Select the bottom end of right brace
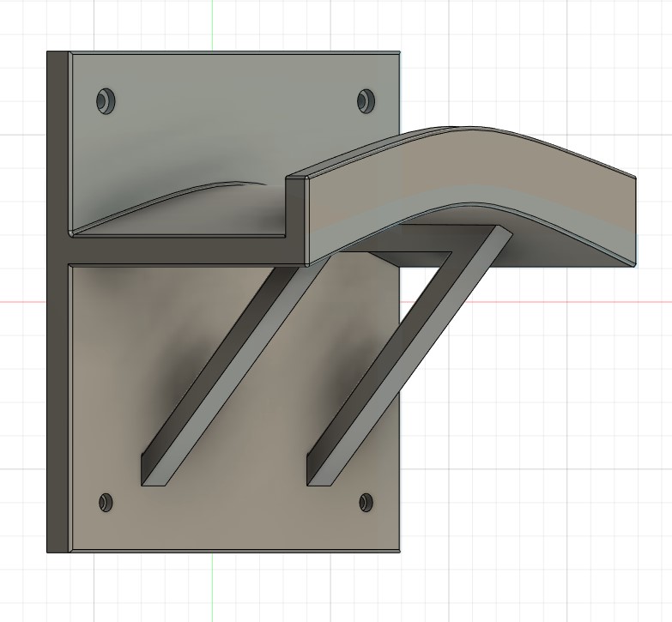Image resolution: width=672 pixels, height=622 pixels. [319, 479]
